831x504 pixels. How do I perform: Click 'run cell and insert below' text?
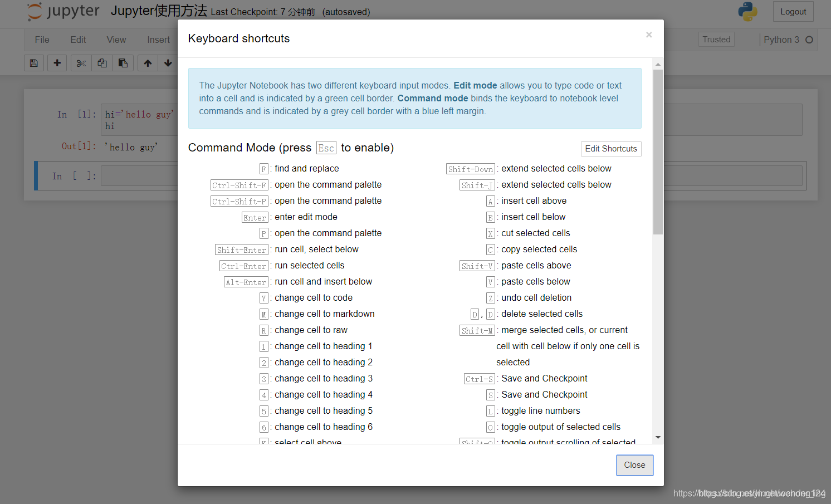click(323, 282)
